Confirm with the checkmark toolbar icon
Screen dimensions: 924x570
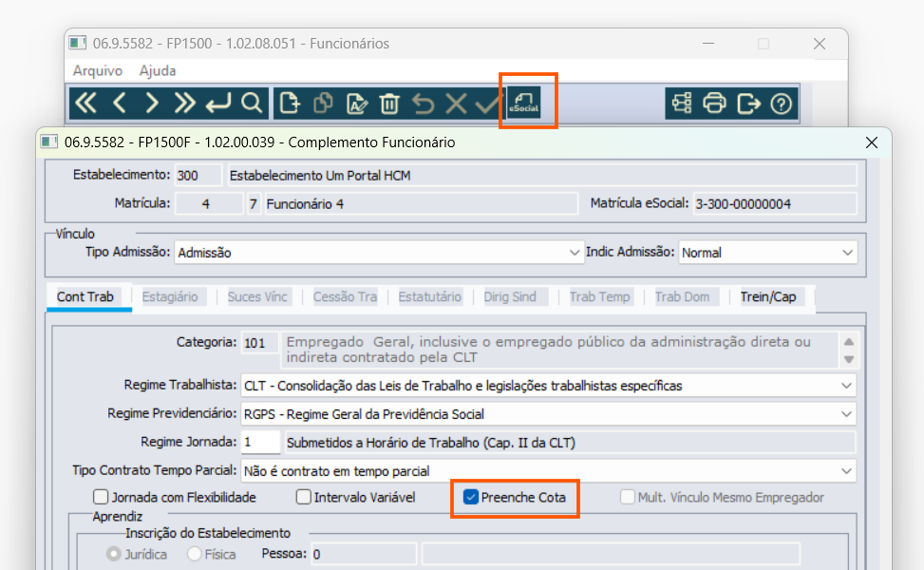(x=488, y=104)
